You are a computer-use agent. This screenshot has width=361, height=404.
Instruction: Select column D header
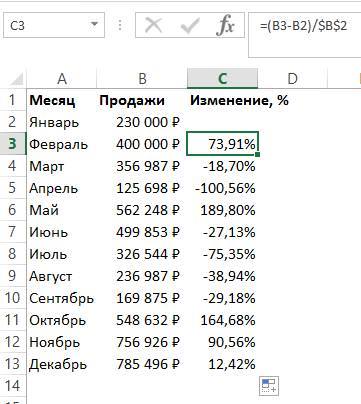click(x=293, y=79)
